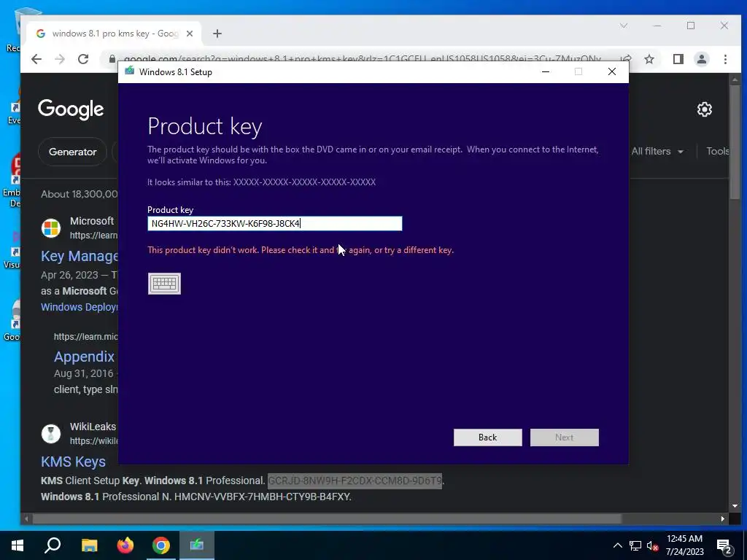The height and width of the screenshot is (560, 747).
Task: Open the Key Management result link
Action: coord(80,256)
